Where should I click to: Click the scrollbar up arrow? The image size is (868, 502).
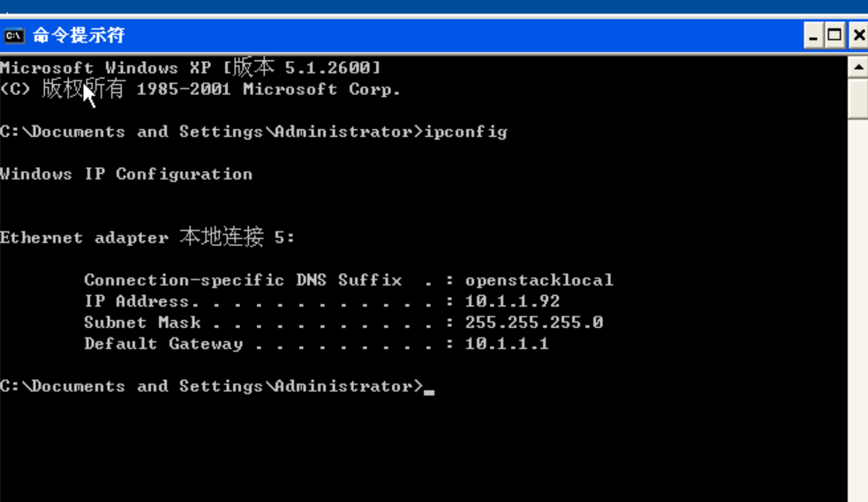(x=858, y=67)
